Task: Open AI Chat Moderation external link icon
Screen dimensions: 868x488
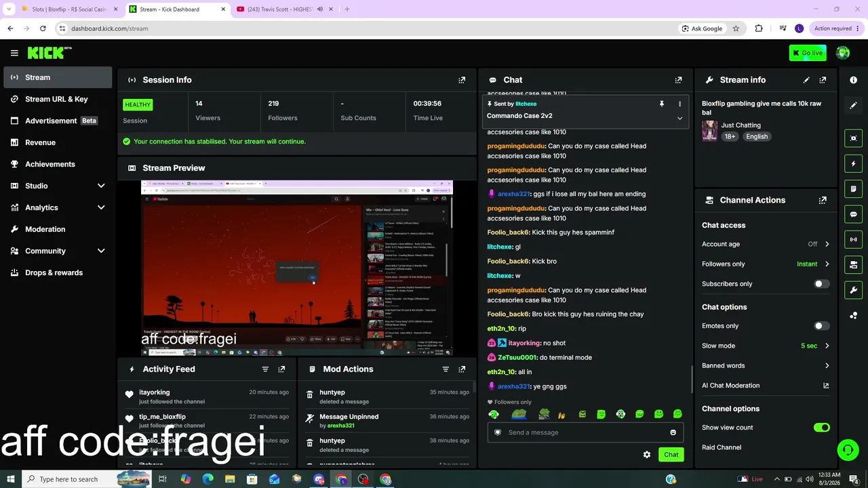Action: coord(826,386)
